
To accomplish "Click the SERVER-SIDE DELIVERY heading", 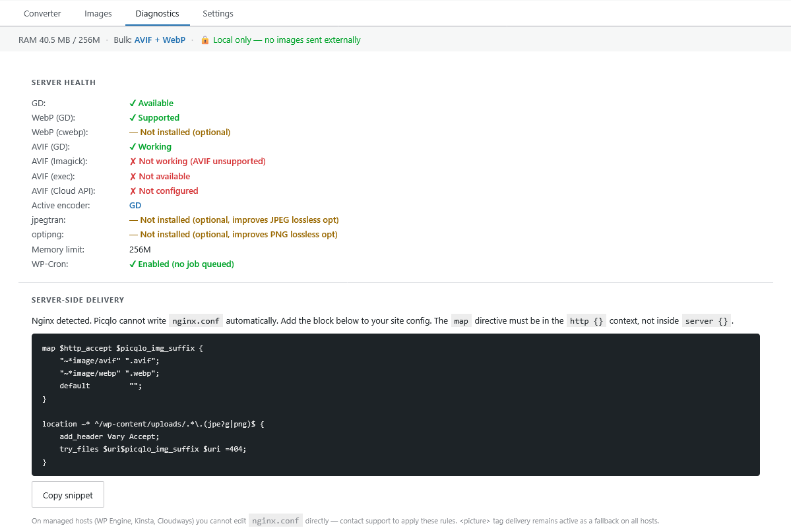I will tap(78, 300).
